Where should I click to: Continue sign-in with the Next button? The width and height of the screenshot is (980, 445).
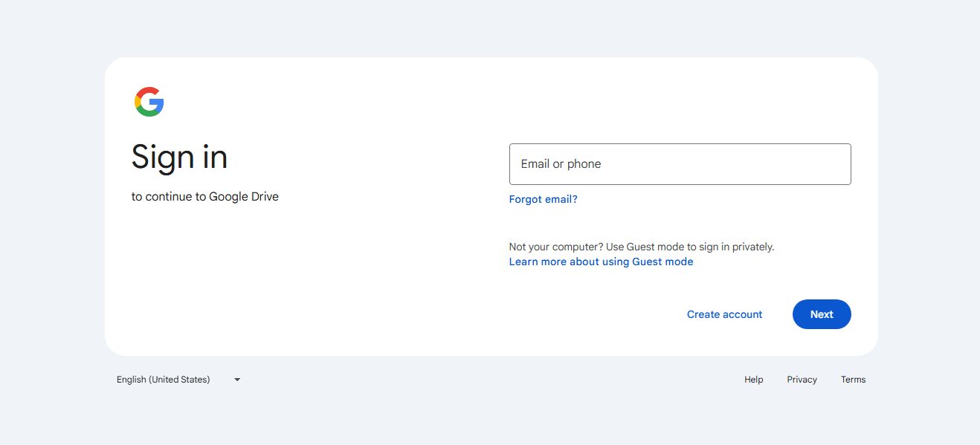point(822,314)
